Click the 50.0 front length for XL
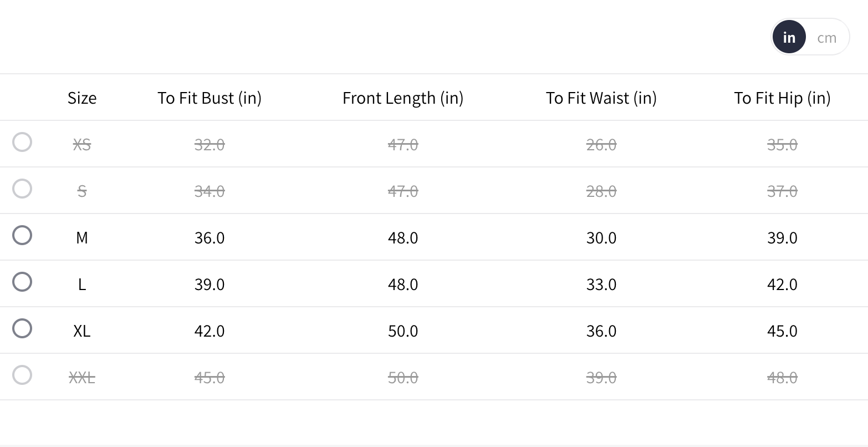This screenshot has height=447, width=868. tap(403, 331)
